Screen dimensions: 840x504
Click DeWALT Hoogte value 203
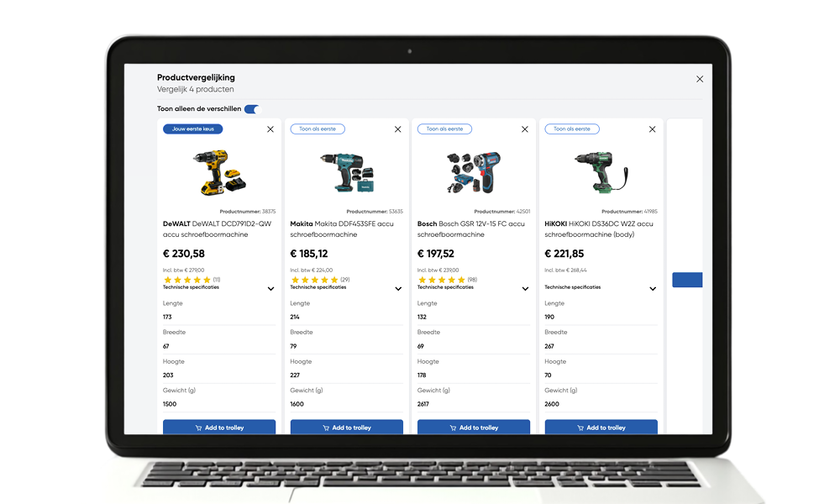[168, 375]
